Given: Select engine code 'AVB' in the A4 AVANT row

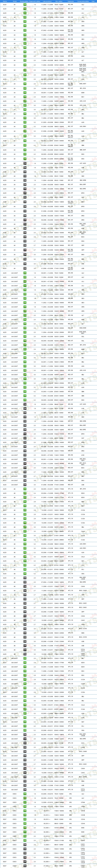Looking at the screenshot, I should [83, 408].
